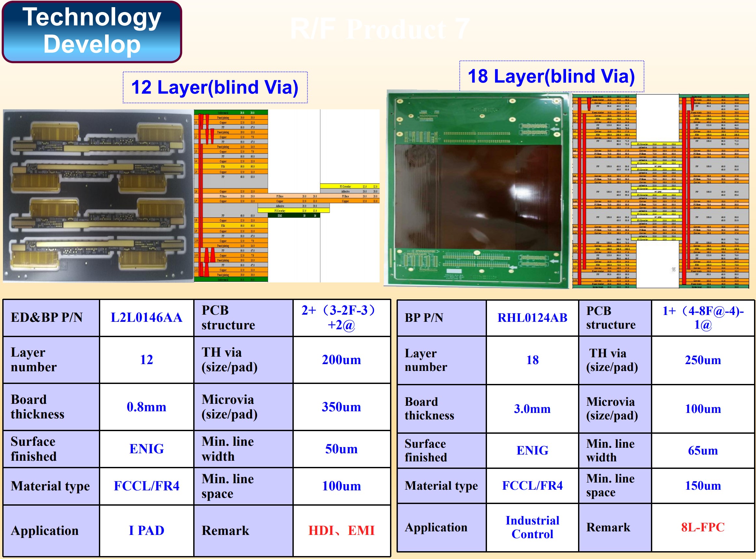The image size is (756, 559).
Task: Select the RHL0124AB part number cell
Action: [x=532, y=318]
